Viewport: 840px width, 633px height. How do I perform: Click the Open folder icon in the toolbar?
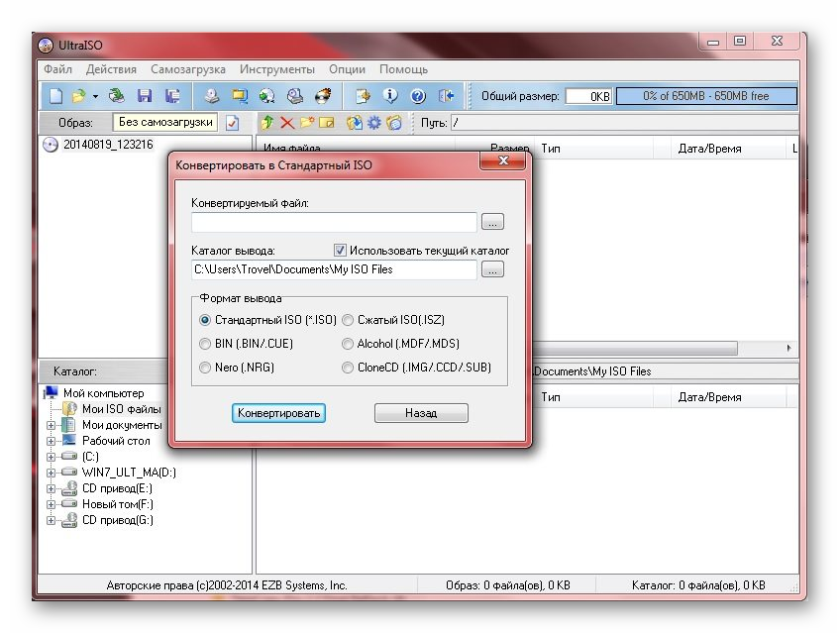point(79,96)
